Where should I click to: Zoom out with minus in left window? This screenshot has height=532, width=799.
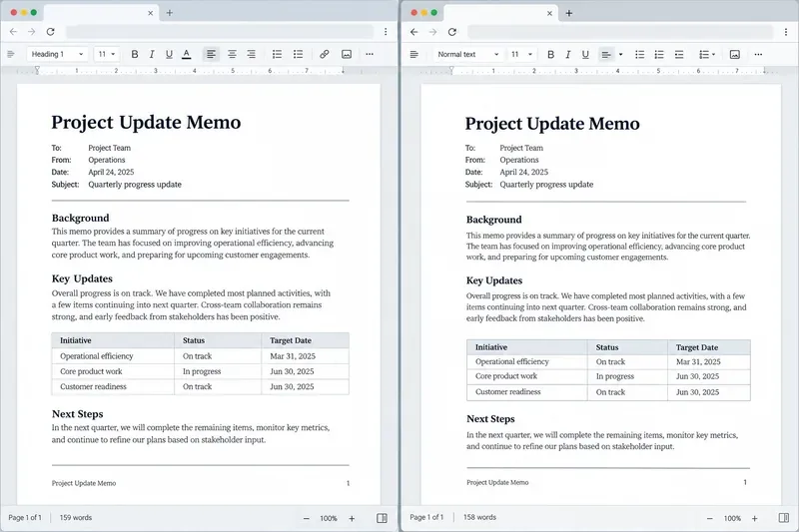click(x=307, y=518)
